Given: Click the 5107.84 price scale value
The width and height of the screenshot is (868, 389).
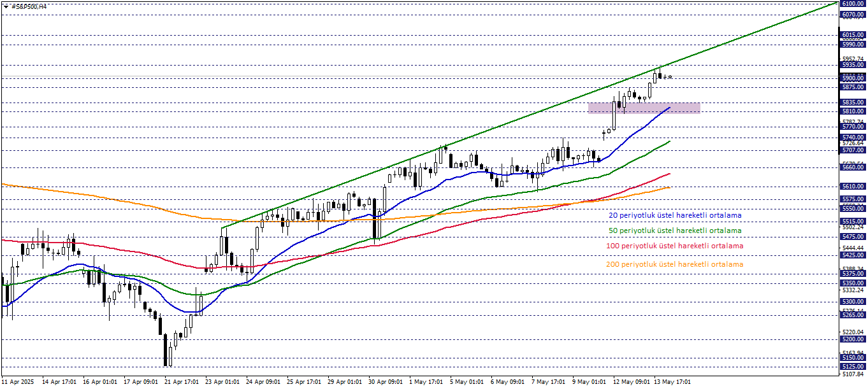Looking at the screenshot, I should click(853, 374).
